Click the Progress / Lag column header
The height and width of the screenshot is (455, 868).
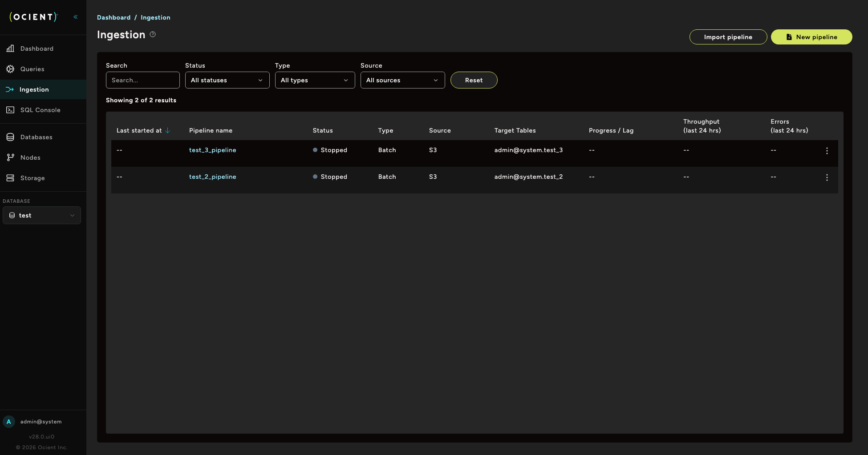pos(611,130)
